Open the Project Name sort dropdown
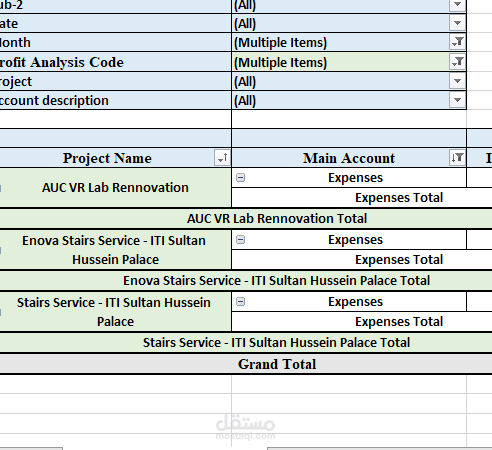The width and height of the screenshot is (492, 450). tap(222, 157)
